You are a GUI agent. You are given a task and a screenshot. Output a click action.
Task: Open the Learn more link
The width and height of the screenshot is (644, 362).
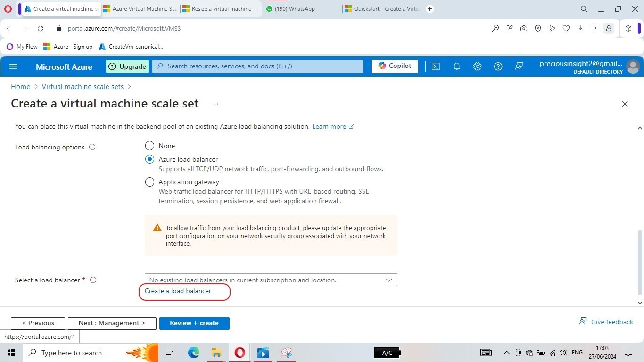(333, 127)
